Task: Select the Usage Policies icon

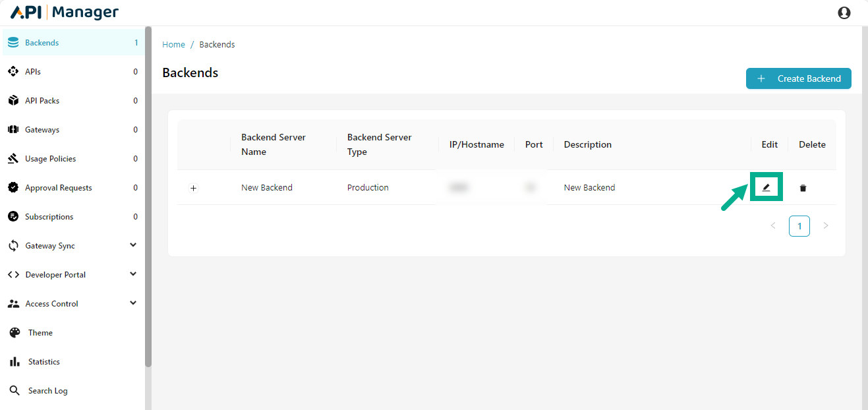Action: [x=13, y=158]
